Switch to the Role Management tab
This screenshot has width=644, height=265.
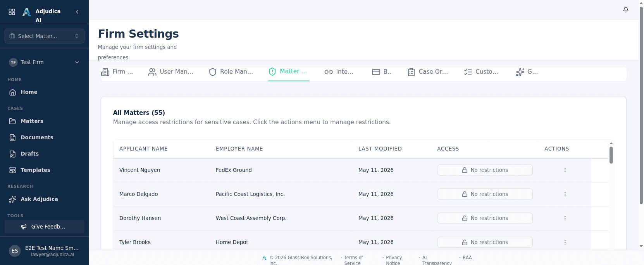[231, 72]
